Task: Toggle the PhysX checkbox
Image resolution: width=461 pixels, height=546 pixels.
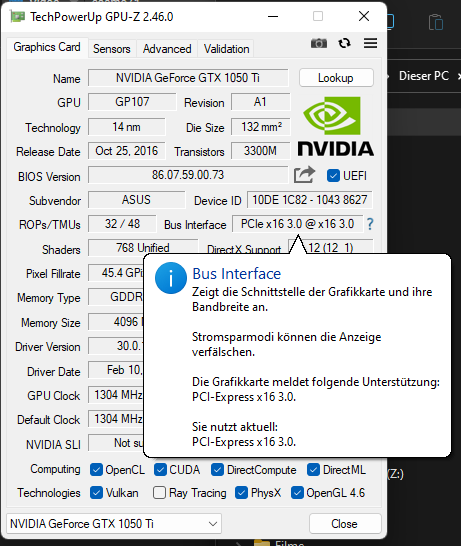Action: click(x=241, y=493)
